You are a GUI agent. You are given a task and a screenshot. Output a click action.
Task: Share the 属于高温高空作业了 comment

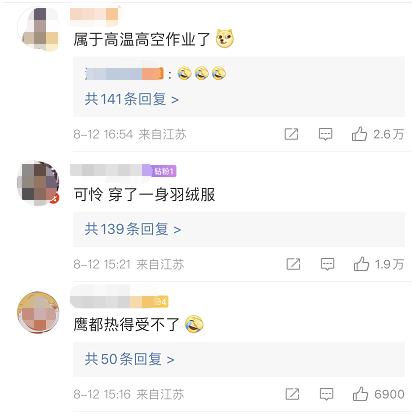291,134
